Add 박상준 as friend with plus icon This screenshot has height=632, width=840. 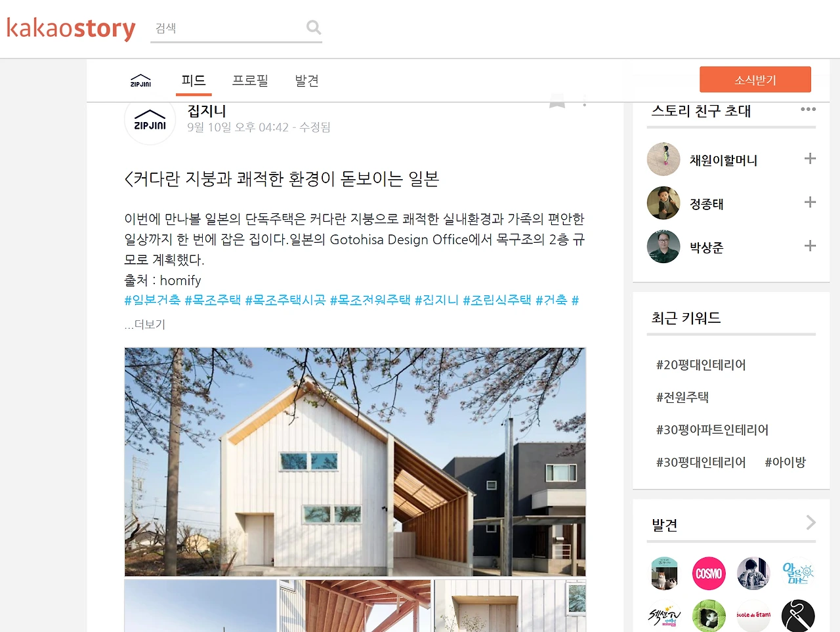[x=810, y=246]
